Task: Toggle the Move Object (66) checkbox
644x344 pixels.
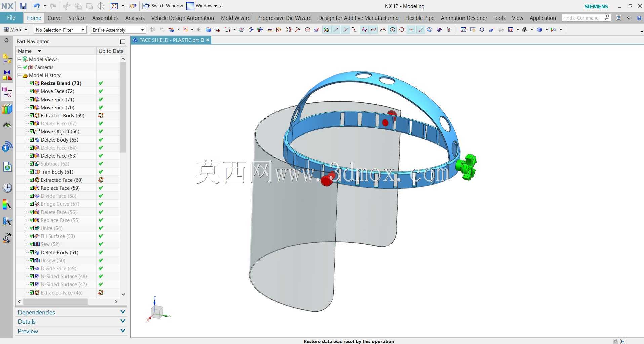Action: coord(32,131)
